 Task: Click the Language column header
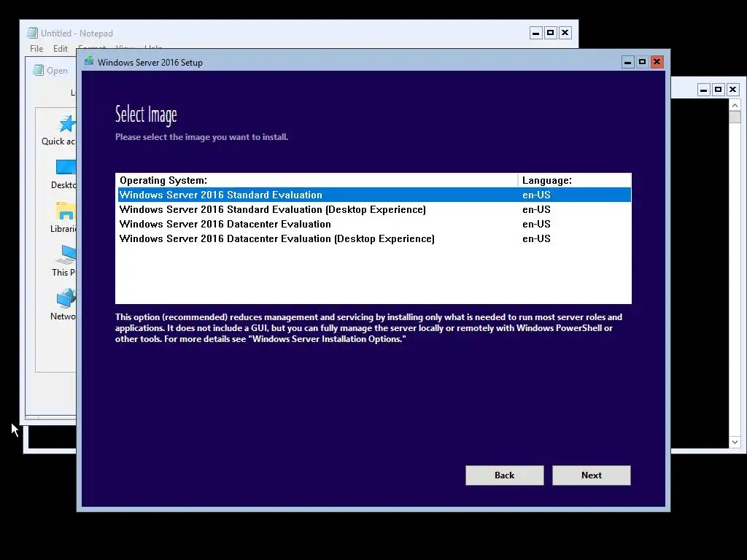click(575, 181)
